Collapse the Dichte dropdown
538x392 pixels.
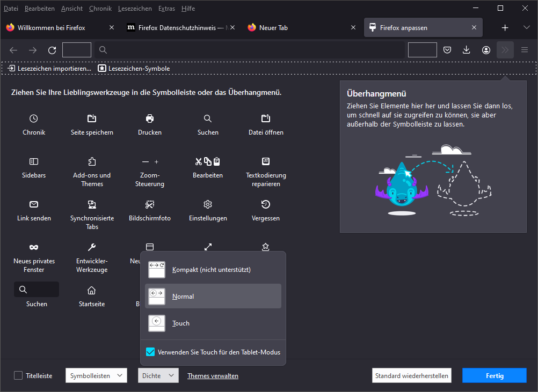(158, 376)
